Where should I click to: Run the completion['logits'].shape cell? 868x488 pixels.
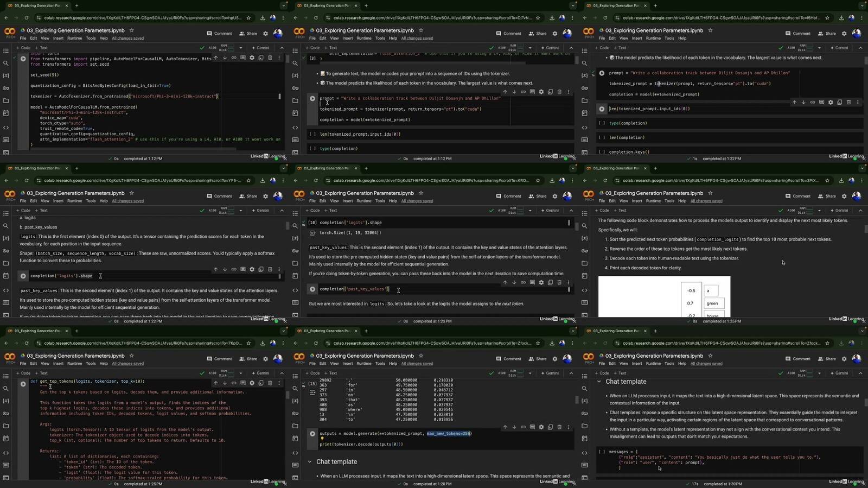[23, 276]
